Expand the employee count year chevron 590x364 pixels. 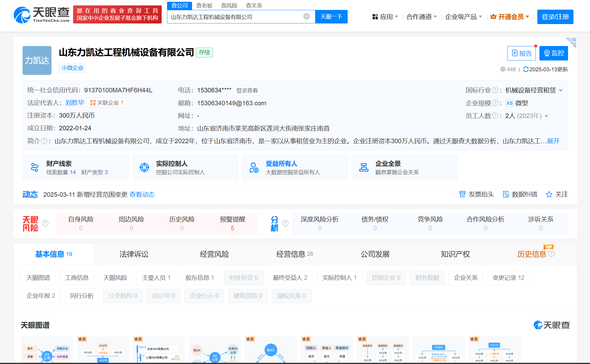point(547,116)
